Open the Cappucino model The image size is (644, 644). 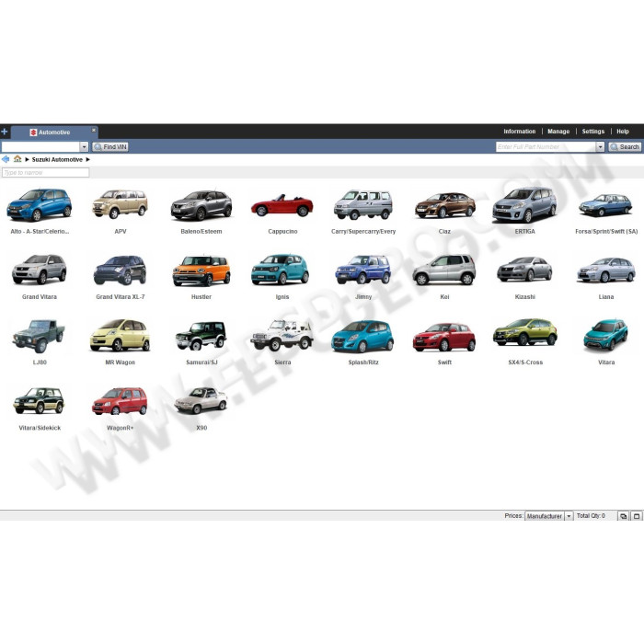(282, 211)
